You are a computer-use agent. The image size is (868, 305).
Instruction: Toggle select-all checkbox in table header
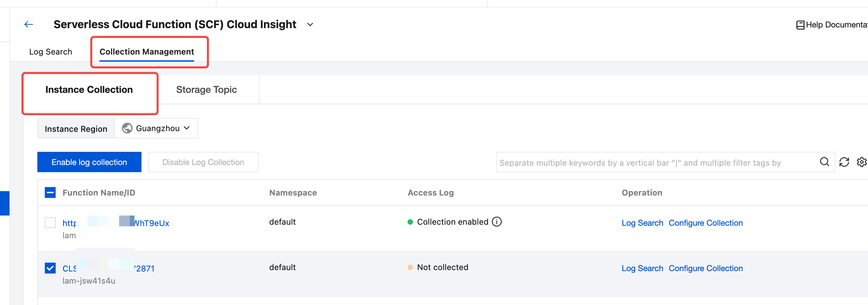pyautogui.click(x=50, y=192)
